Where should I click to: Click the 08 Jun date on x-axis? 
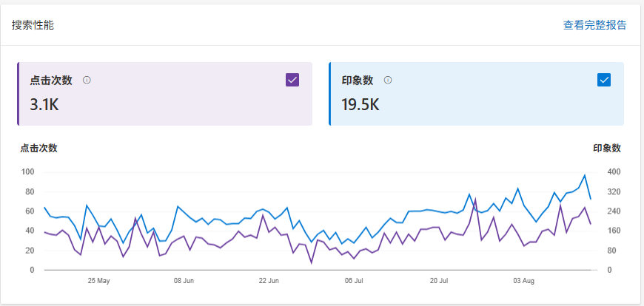(x=184, y=281)
